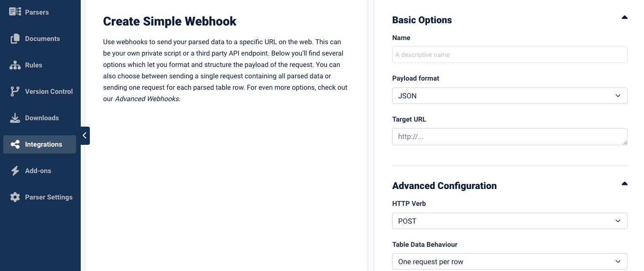This screenshot has width=644, height=271.
Task: Click the Downloads tray icon
Action: pos(15,118)
